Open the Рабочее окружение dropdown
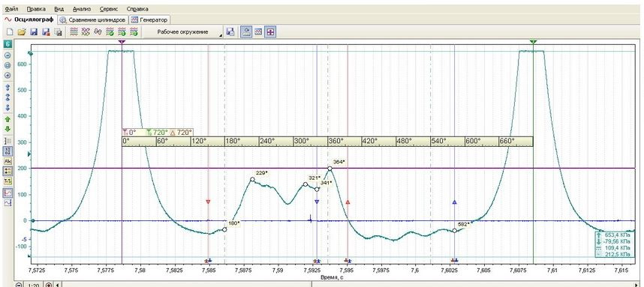Image resolution: width=644 pixels, height=287 pixels. (x=183, y=32)
